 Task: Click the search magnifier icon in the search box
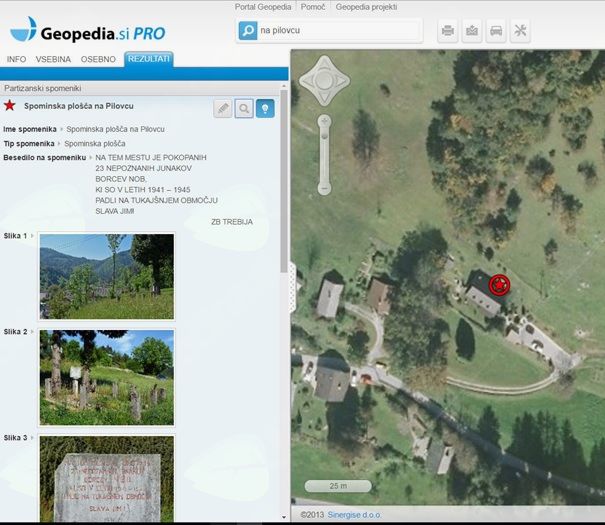point(248,31)
